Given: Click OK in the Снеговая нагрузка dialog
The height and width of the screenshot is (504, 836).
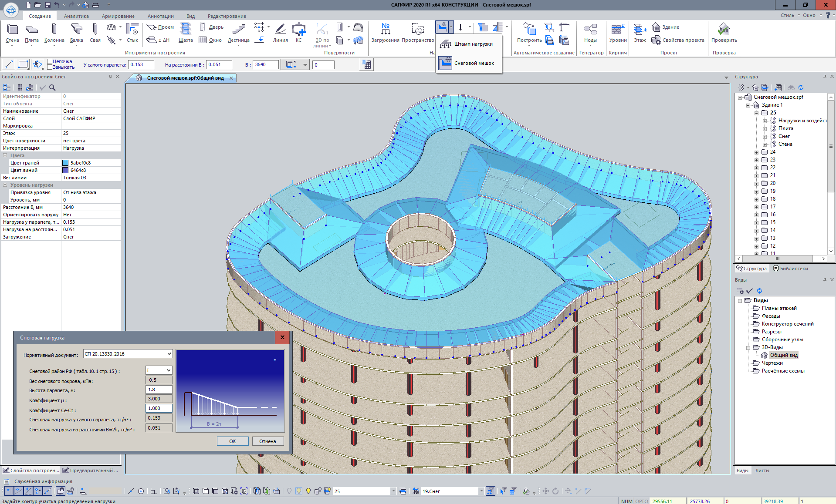Looking at the screenshot, I should pos(233,441).
